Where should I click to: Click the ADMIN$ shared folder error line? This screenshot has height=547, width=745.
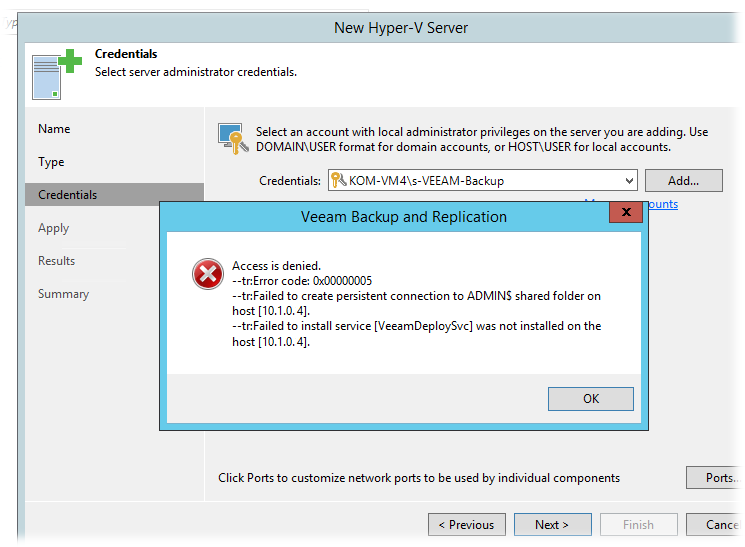417,303
